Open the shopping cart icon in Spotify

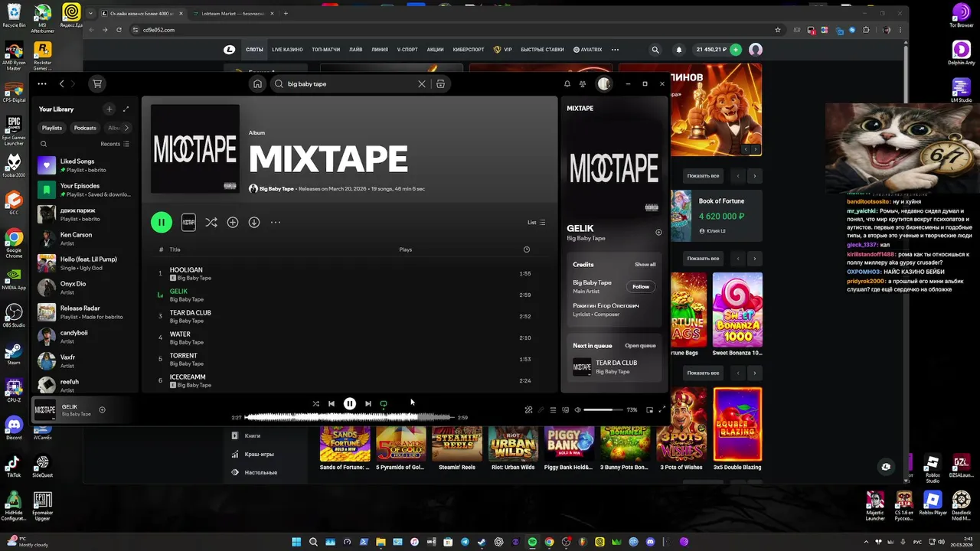[x=96, y=83]
